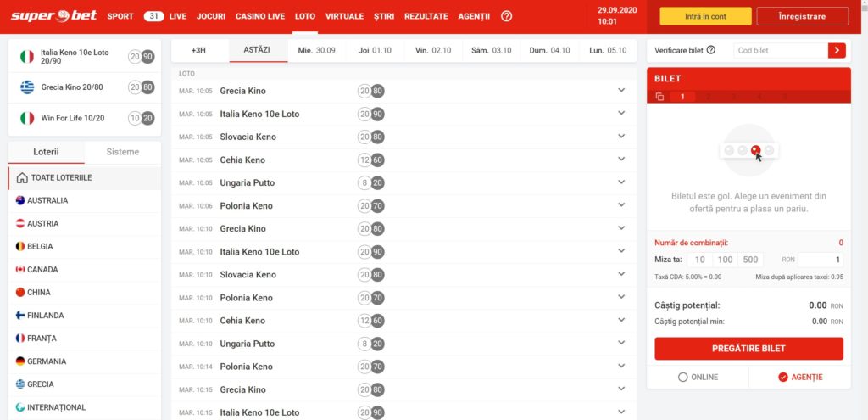Click the copy ticket icon in Bilet panel
This screenshot has width=868, height=420.
[x=659, y=97]
